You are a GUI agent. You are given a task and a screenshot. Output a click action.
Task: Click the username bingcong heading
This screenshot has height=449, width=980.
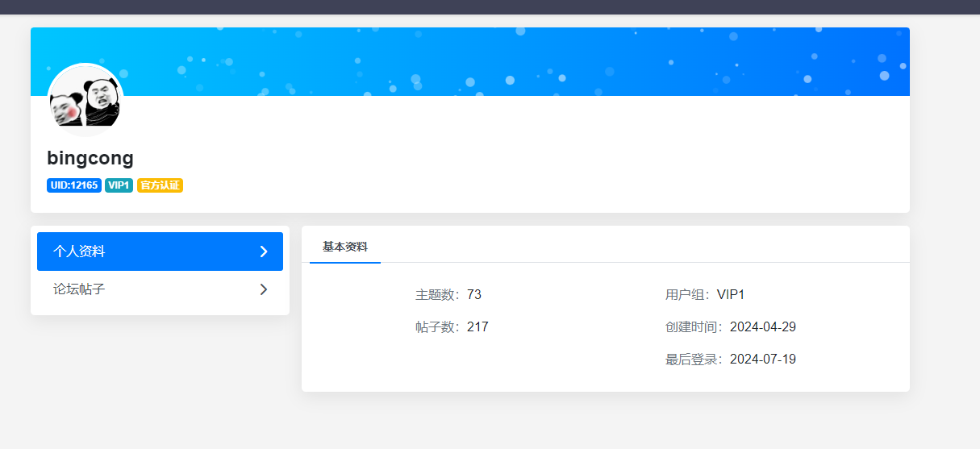tap(90, 158)
